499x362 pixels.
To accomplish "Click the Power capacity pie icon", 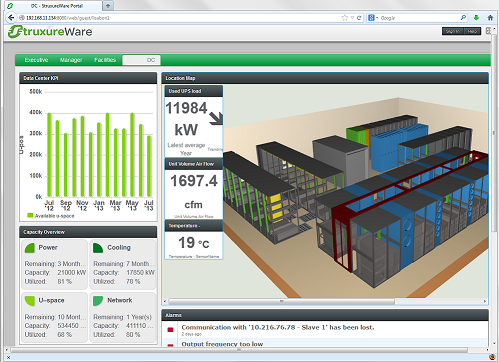I will [30, 248].
